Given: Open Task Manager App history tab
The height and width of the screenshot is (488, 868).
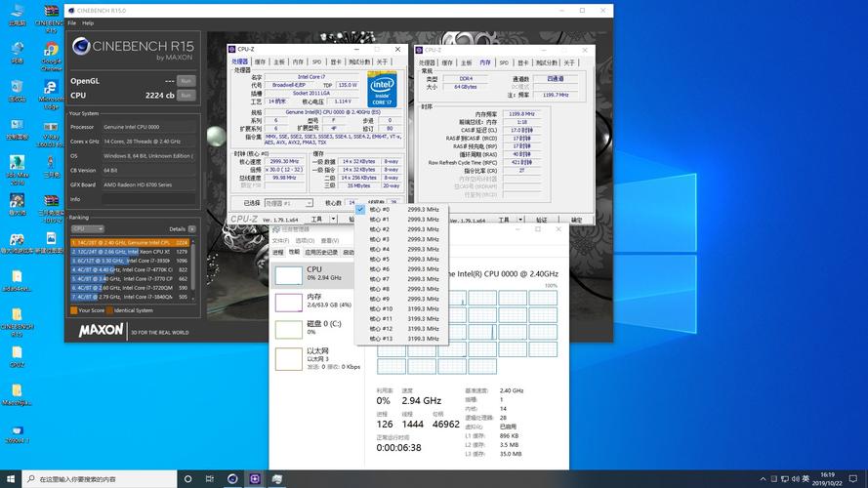Looking at the screenshot, I should pos(321,253).
